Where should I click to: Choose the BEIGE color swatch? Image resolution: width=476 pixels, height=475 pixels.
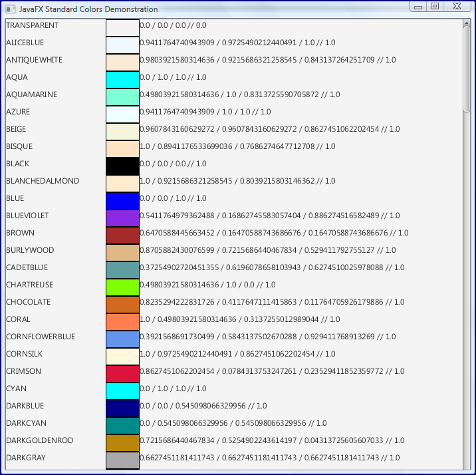[x=122, y=132]
